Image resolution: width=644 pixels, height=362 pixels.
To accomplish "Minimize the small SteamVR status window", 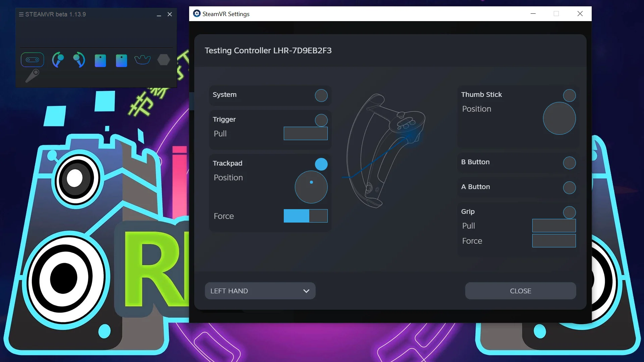I will coord(159,15).
